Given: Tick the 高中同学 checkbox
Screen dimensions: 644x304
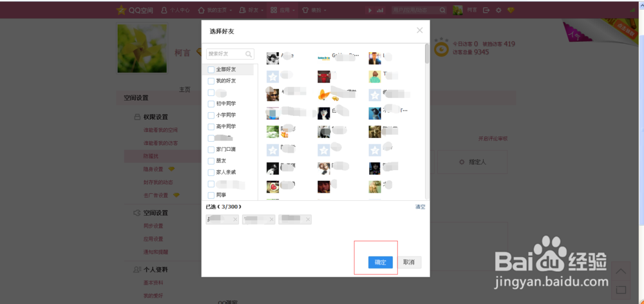Looking at the screenshot, I should click(211, 127).
